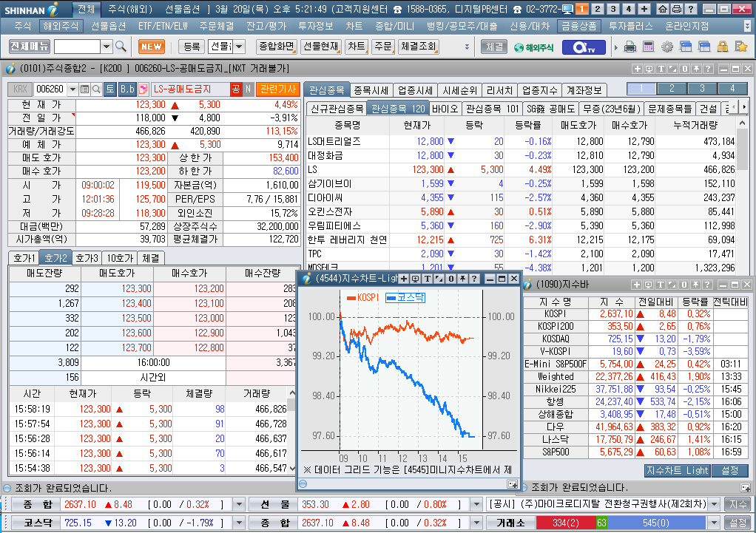Click the ? help icon in the 주식종합2 title bar
The image size is (756, 533).
708,69
